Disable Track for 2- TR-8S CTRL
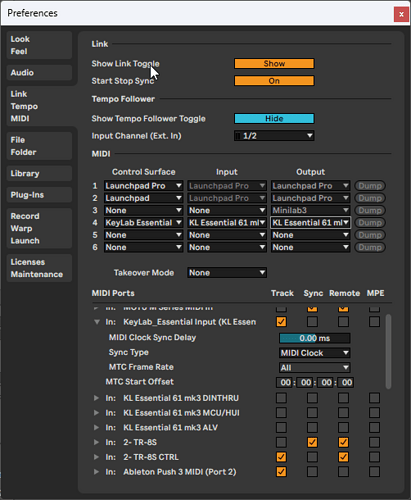Image resolution: width=411 pixels, height=500 pixels. point(281,457)
